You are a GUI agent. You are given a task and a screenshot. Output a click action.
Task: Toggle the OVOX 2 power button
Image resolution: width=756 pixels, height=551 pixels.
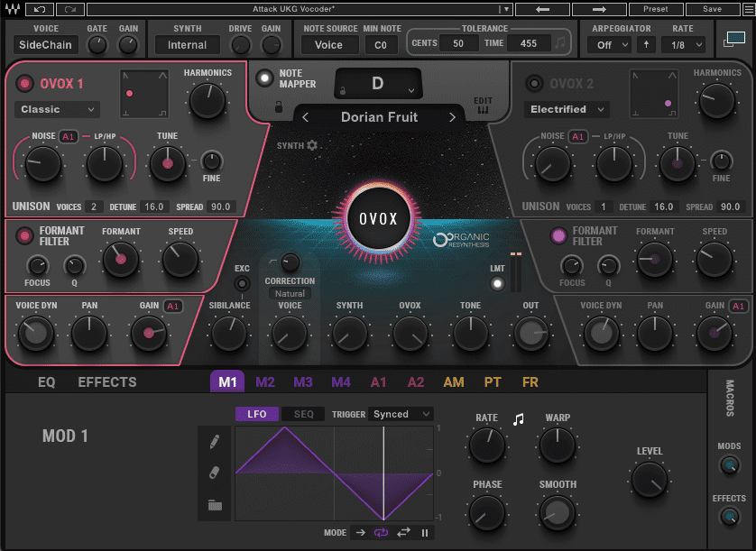534,83
